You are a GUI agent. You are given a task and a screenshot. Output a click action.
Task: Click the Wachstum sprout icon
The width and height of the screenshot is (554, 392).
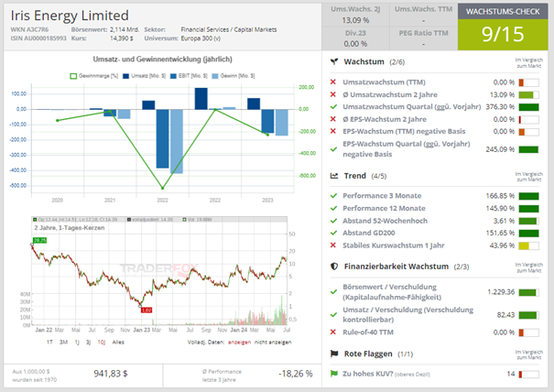pos(334,62)
